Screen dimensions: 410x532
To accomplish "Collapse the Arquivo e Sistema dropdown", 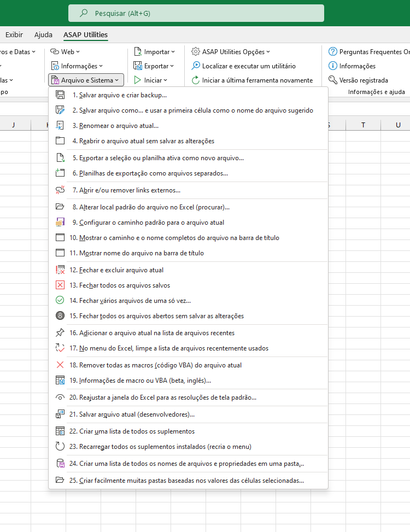I will (x=86, y=80).
